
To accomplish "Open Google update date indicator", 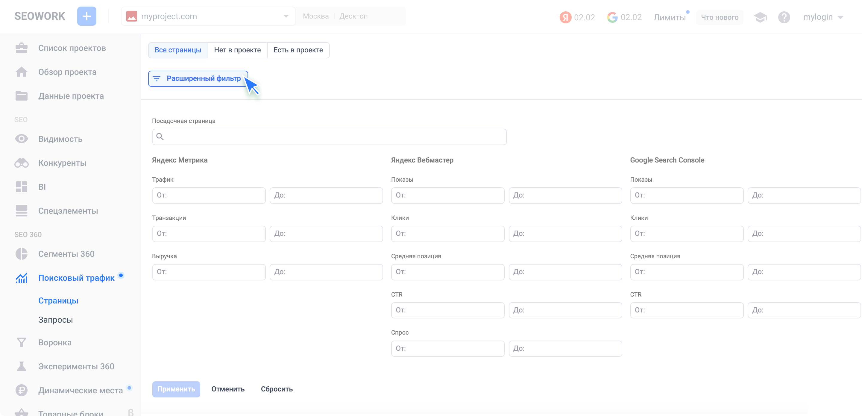I will [624, 17].
